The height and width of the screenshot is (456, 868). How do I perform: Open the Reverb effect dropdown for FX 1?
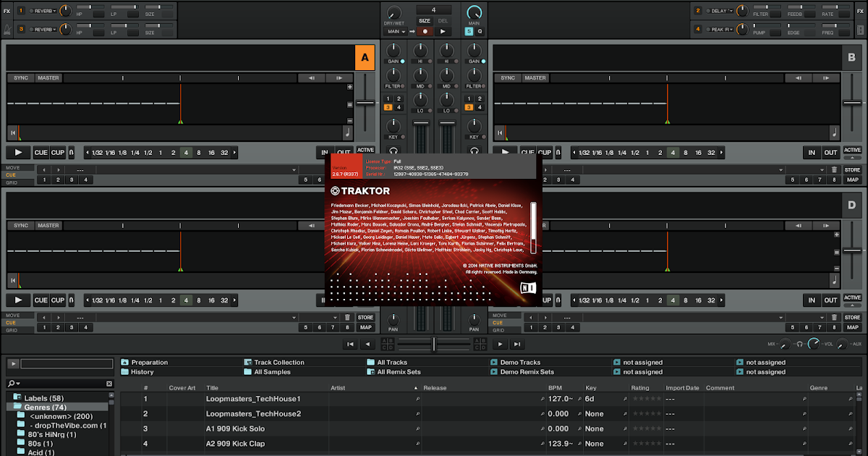click(x=43, y=11)
